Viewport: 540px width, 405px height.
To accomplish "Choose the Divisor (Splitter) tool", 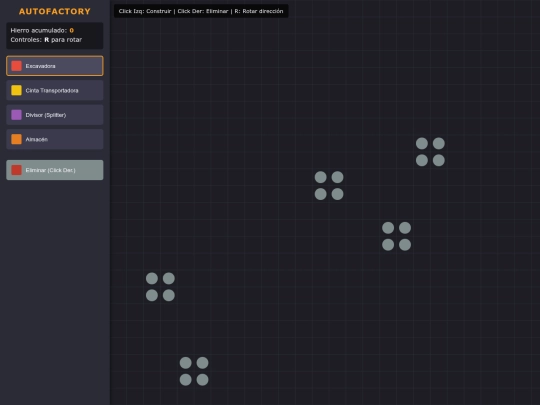I will [54, 115].
